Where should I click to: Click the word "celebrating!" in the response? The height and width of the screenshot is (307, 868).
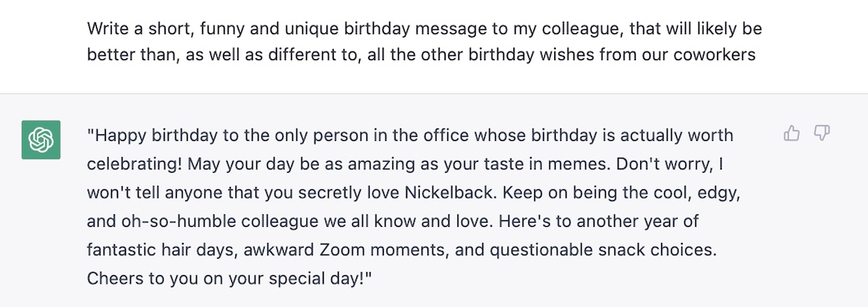coord(135,164)
